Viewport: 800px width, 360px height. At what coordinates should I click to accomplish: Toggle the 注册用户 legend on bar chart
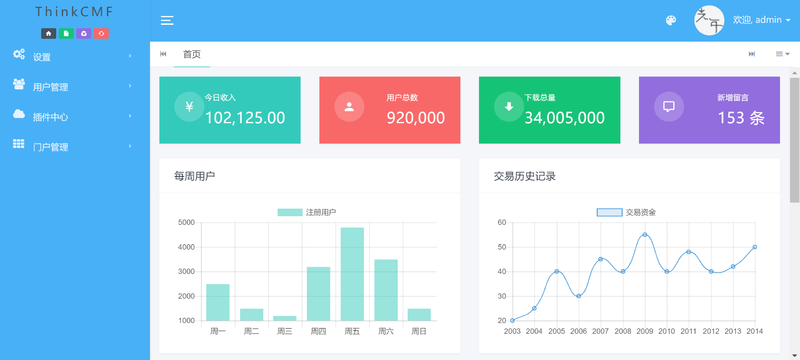tap(307, 212)
